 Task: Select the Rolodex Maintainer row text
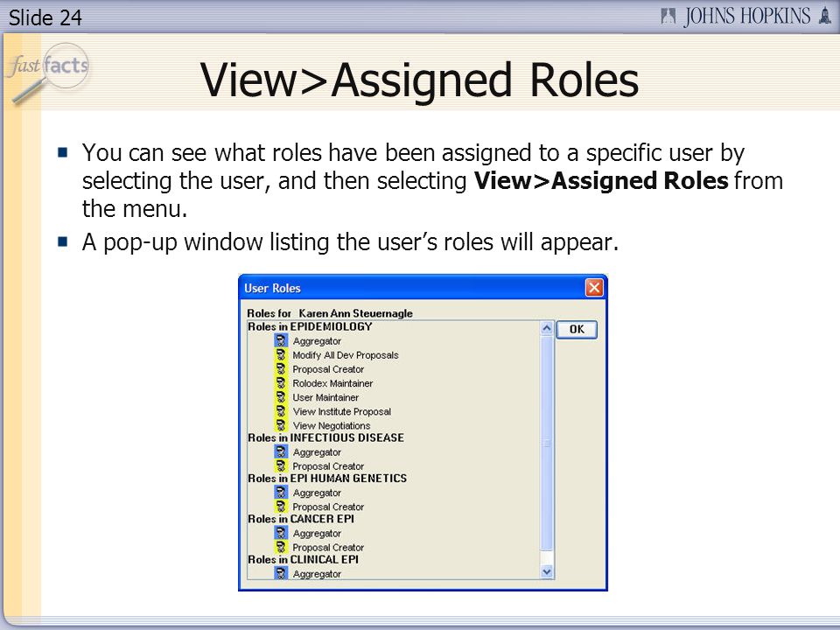point(332,383)
